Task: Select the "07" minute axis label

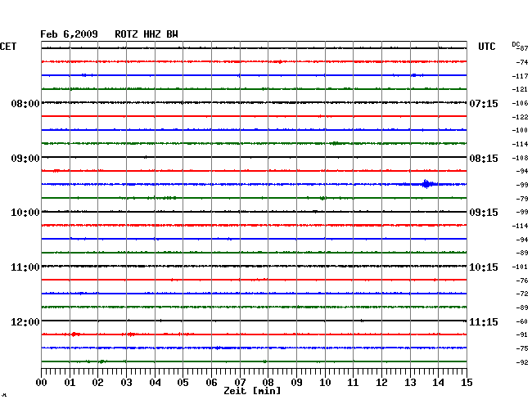Action: [240, 383]
